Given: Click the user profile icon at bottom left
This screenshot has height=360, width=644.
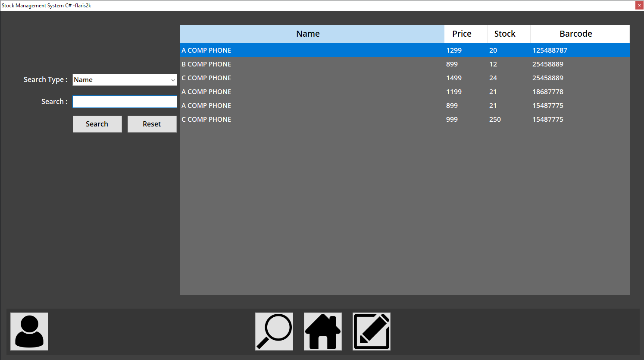Looking at the screenshot, I should [x=29, y=331].
